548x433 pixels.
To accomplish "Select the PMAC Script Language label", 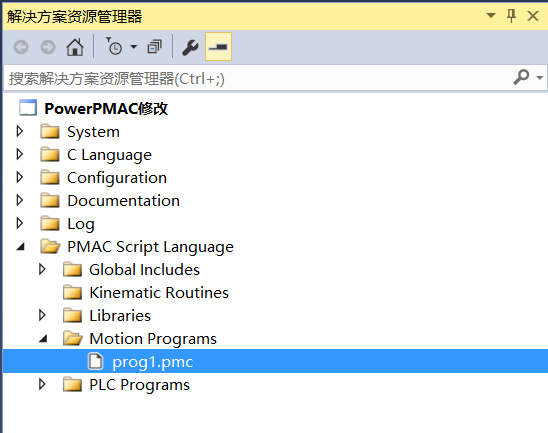I will click(150, 247).
